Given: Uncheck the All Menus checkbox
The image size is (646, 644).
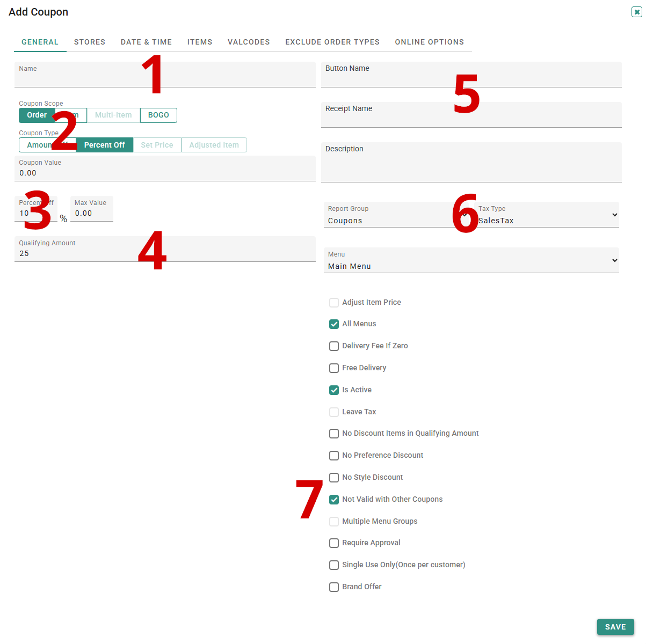Looking at the screenshot, I should [x=334, y=324].
